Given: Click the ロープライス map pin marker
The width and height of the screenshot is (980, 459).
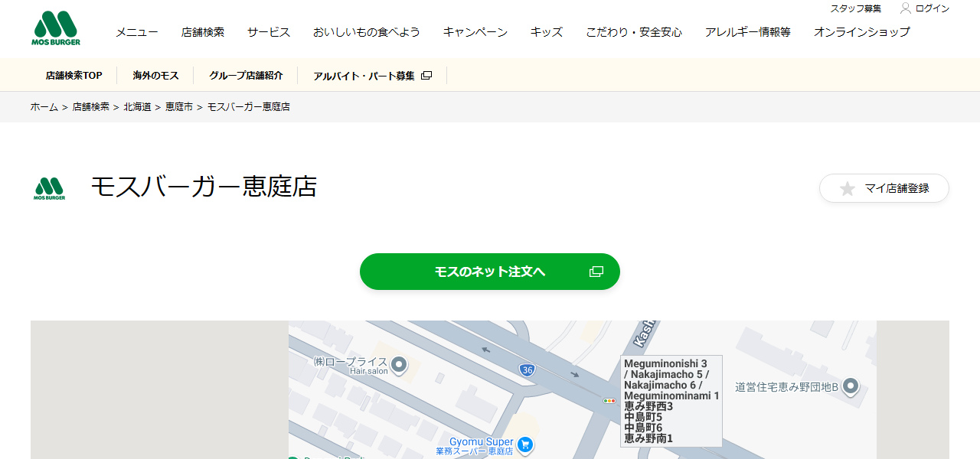Looking at the screenshot, I should (x=399, y=366).
